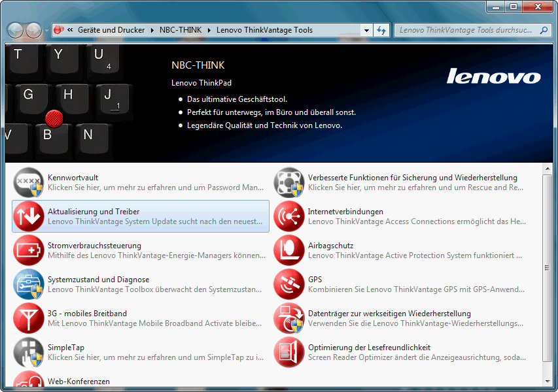The image size is (558, 392).
Task: Expand the address bar history dropdown
Action: (x=366, y=30)
